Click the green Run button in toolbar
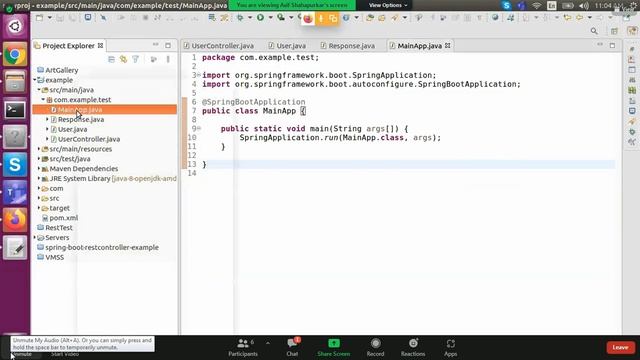The height and width of the screenshot is (360, 640). click(260, 18)
